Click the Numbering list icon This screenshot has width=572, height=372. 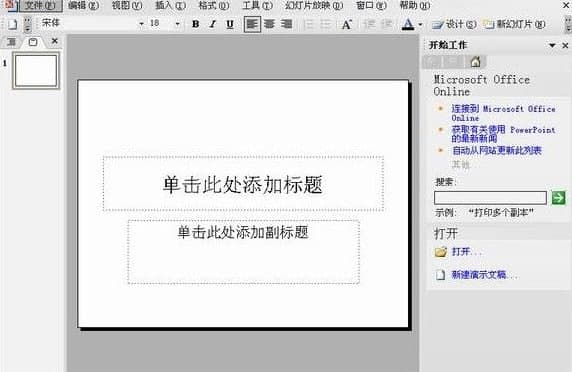(309, 24)
